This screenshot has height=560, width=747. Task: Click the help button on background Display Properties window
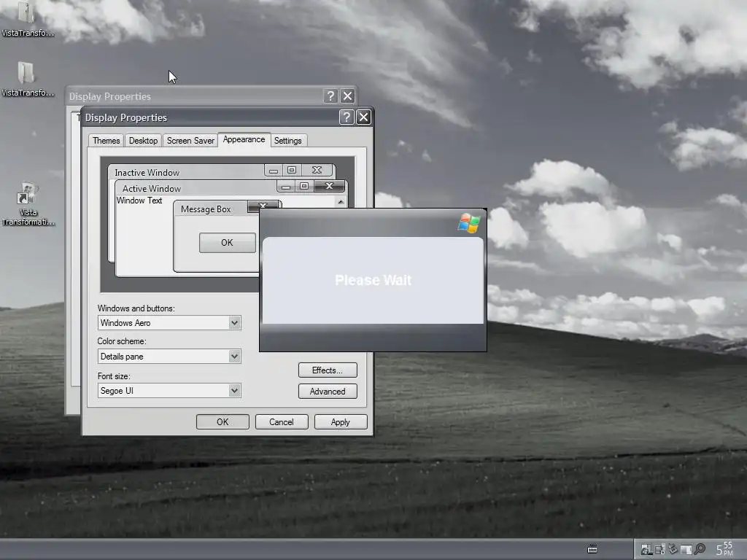coord(330,96)
